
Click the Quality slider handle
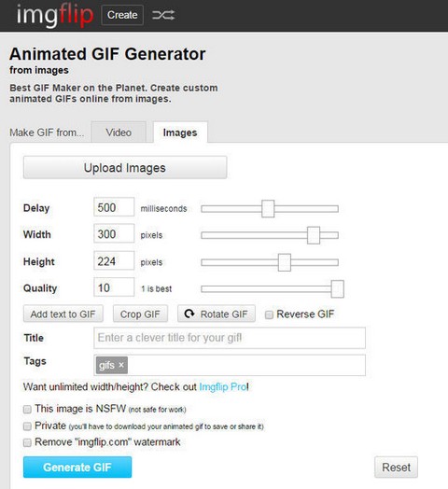tap(337, 288)
